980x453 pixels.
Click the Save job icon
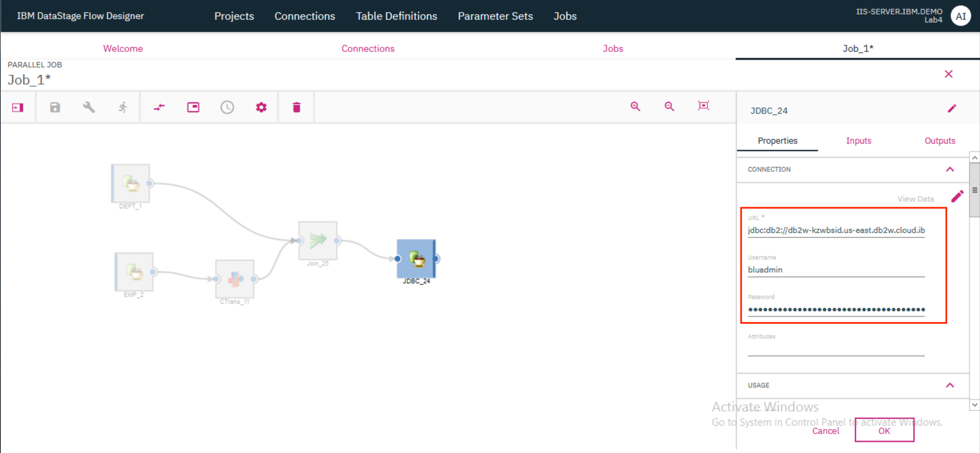[54, 106]
